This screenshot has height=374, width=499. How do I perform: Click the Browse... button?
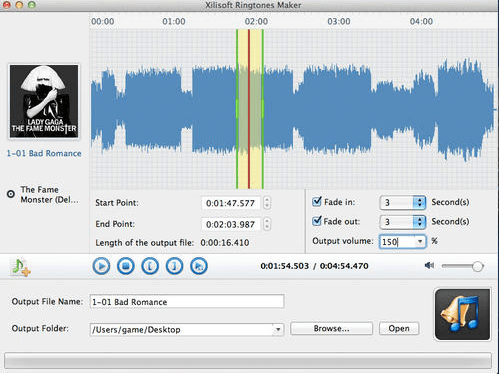click(331, 328)
